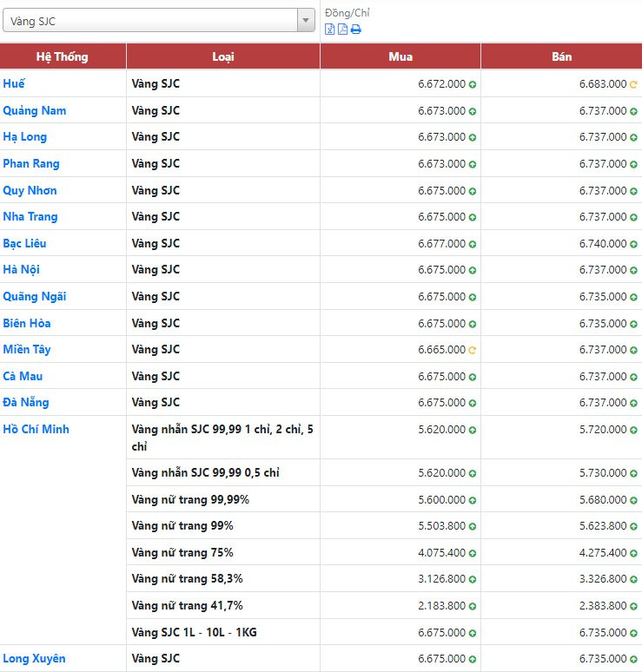Click green up icon next to Huế buy price
The width and height of the screenshot is (642, 672).
pyautogui.click(x=473, y=84)
